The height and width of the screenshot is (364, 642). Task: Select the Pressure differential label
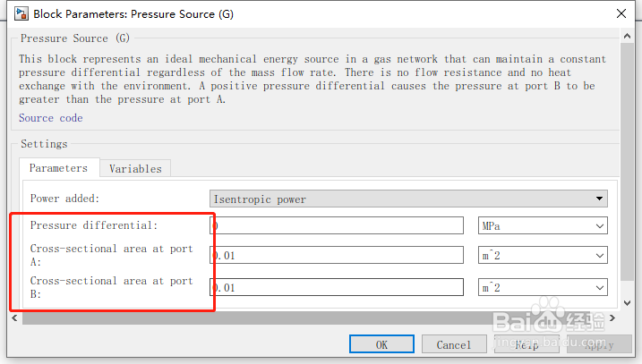pos(94,225)
